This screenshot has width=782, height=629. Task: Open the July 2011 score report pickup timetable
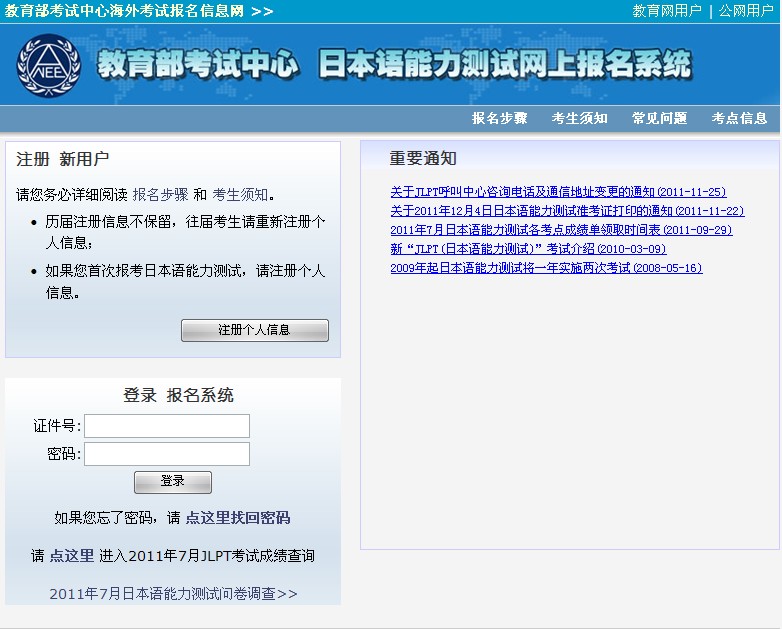point(560,230)
